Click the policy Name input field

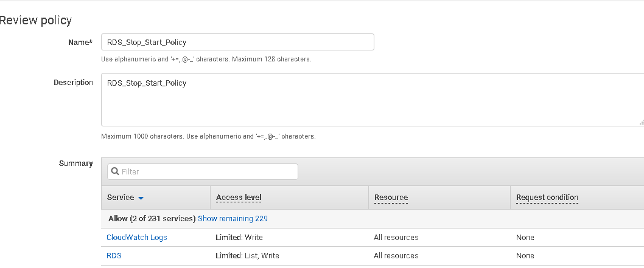click(237, 42)
